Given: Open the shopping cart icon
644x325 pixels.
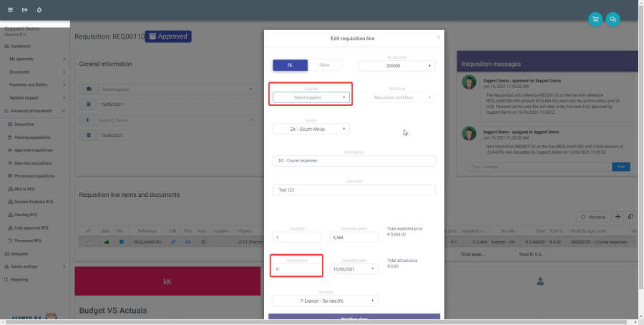Looking at the screenshot, I should point(595,19).
